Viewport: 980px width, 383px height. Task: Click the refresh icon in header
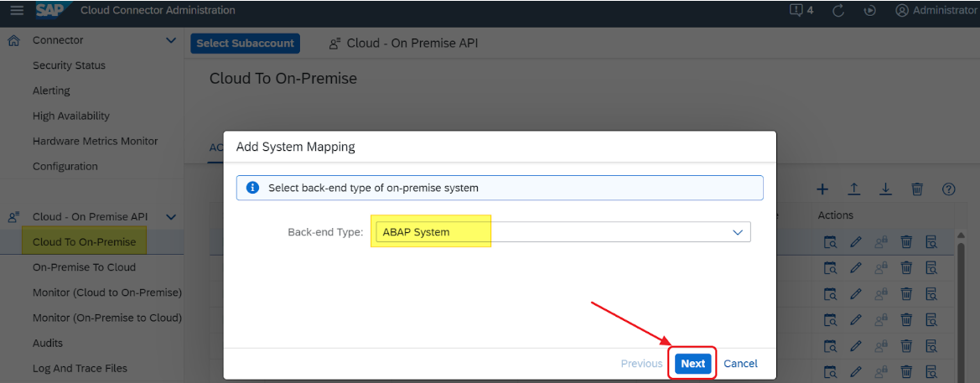coord(838,11)
